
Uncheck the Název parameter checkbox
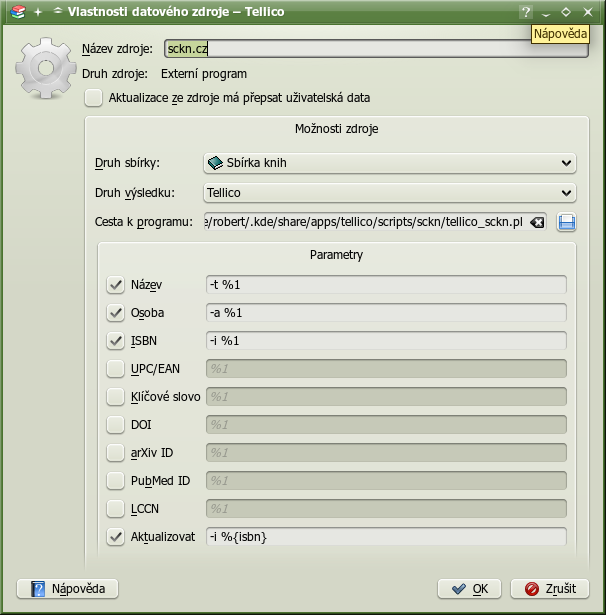[115, 285]
